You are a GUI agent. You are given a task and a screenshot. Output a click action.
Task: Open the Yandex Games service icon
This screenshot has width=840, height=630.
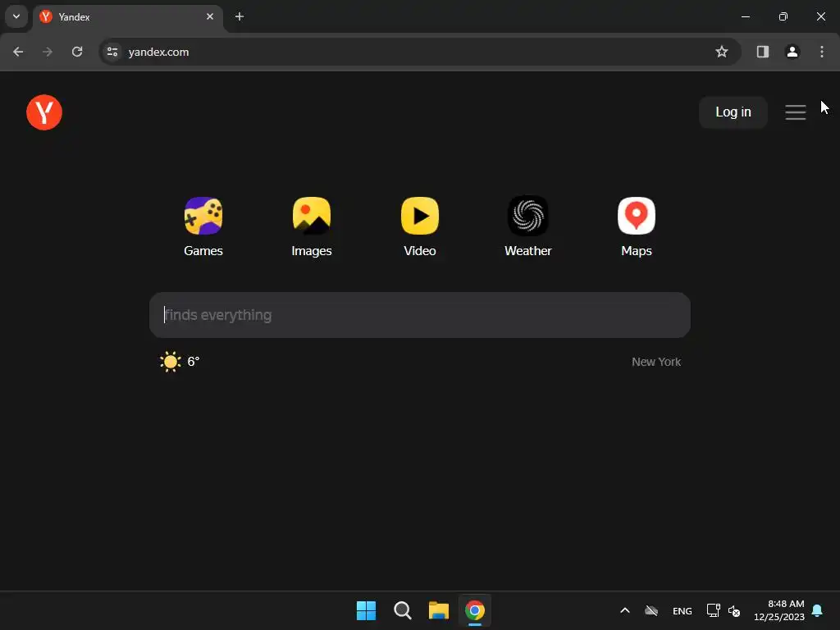pos(203,216)
